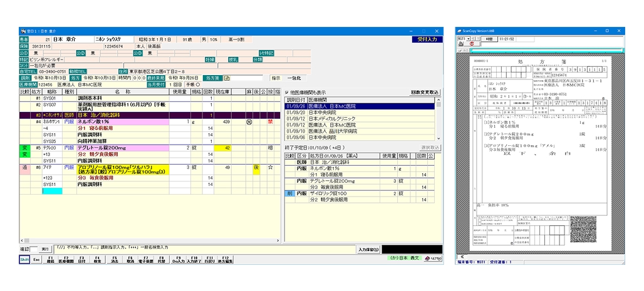
Task: Click the Shift key button in bottom bar
Action: [x=24, y=259]
